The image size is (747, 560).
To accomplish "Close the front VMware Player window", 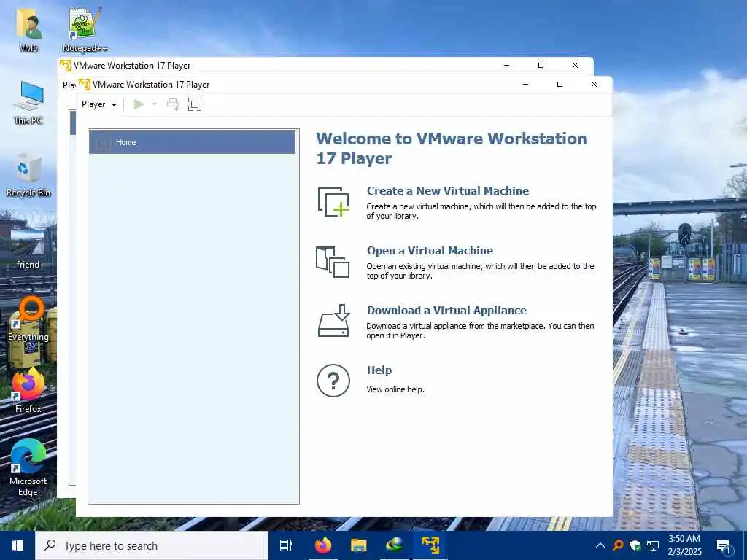I will [594, 85].
